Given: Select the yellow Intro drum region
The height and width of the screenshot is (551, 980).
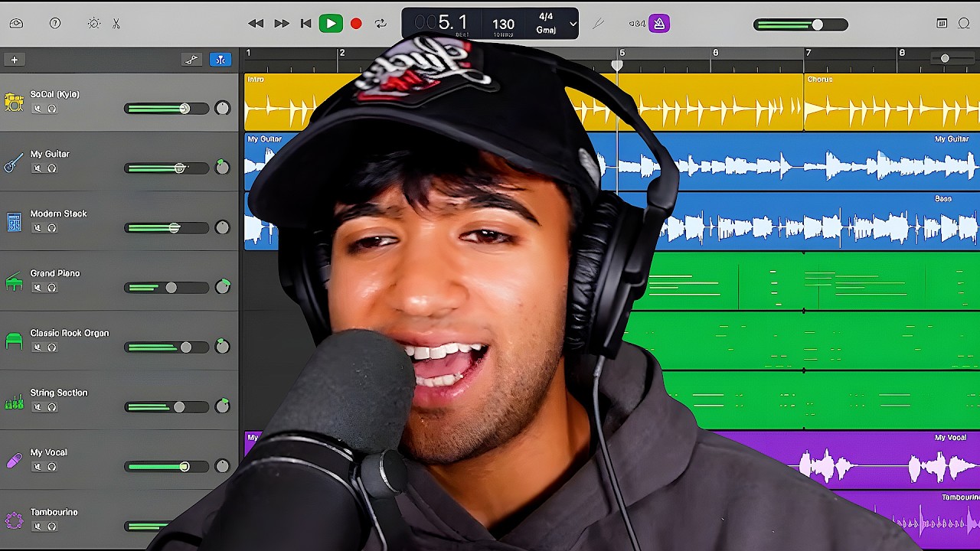Looking at the screenshot, I should [279, 102].
